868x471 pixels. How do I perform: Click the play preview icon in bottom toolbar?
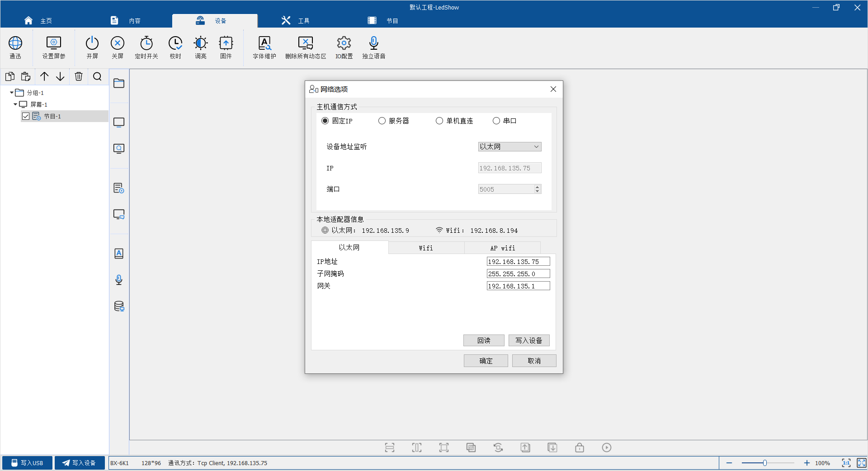607,447
